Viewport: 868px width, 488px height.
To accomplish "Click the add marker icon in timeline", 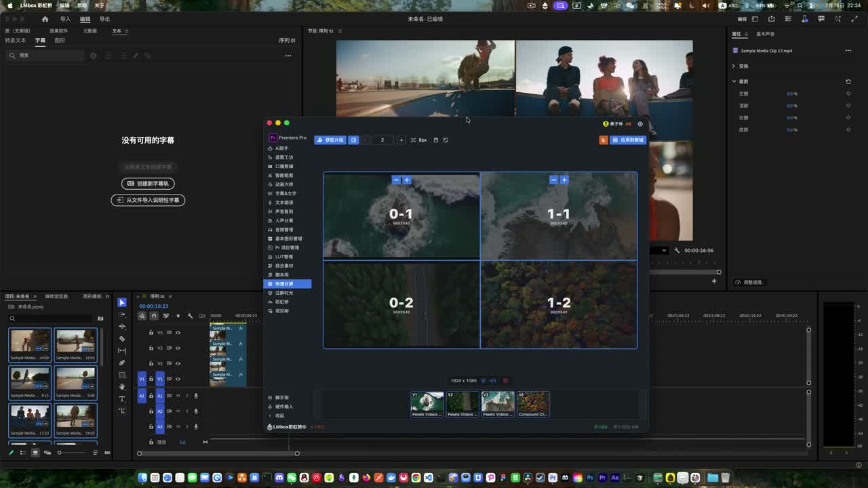I will tap(178, 316).
